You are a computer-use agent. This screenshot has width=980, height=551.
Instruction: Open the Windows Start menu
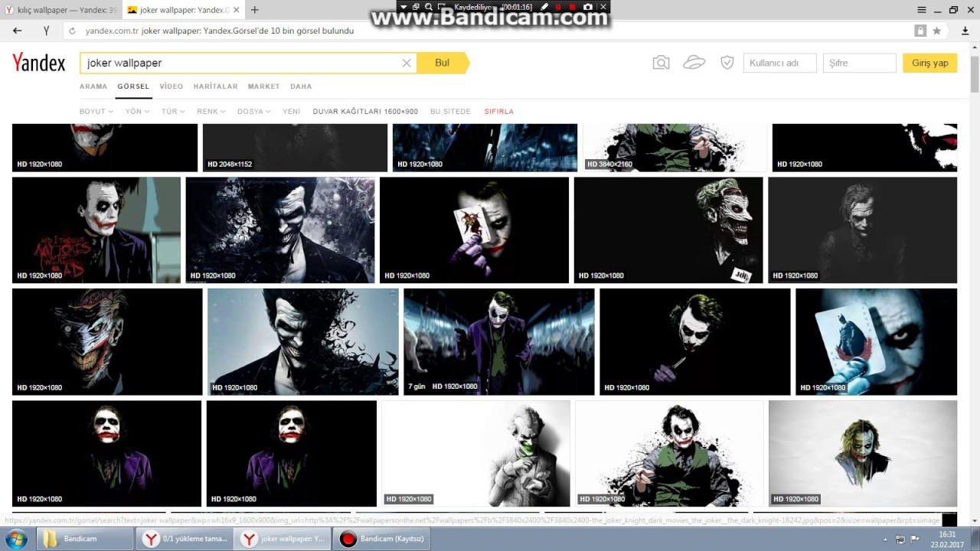16,539
